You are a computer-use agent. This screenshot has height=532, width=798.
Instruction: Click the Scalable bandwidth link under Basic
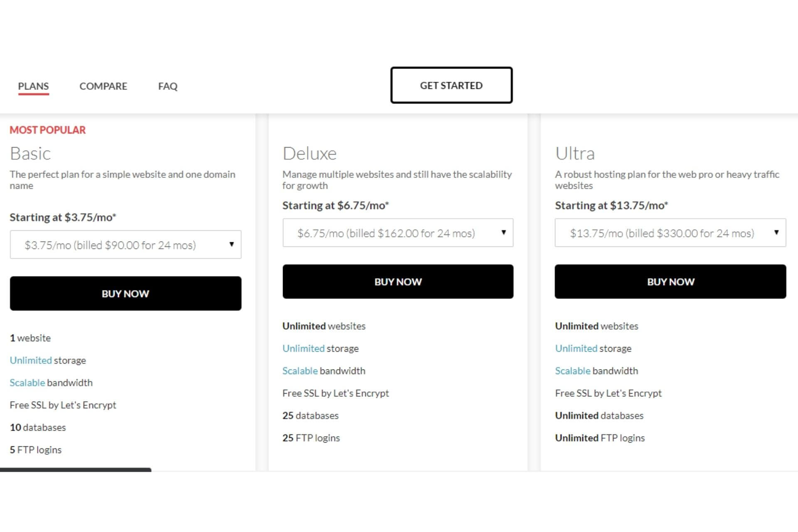point(27,383)
